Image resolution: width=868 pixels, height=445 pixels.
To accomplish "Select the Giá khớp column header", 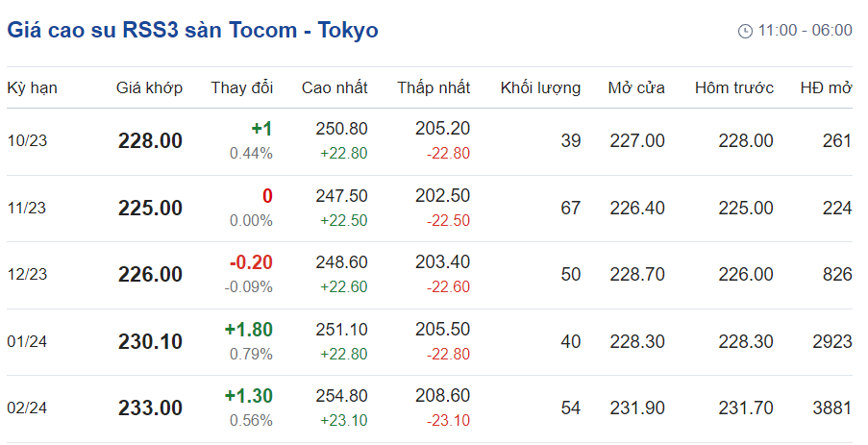I will 149,88.
